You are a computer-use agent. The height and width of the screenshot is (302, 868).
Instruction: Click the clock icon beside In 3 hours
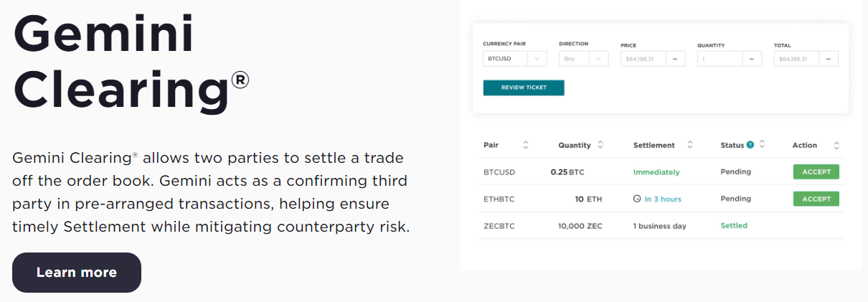point(637,199)
